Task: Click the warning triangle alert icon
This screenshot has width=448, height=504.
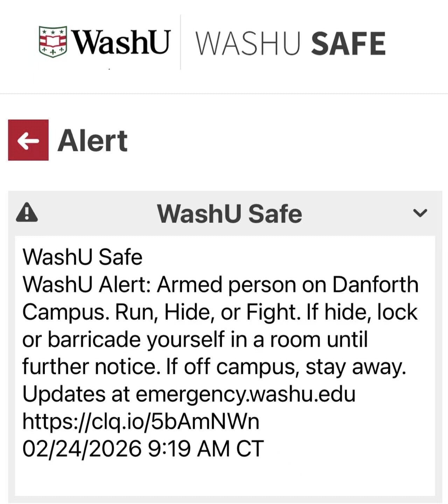Action: (x=27, y=213)
